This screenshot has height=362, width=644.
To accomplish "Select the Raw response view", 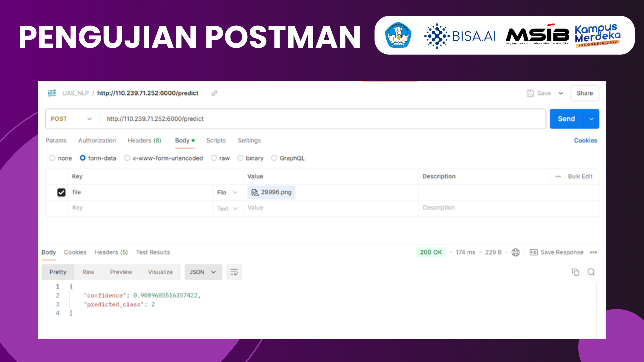I will click(x=88, y=272).
